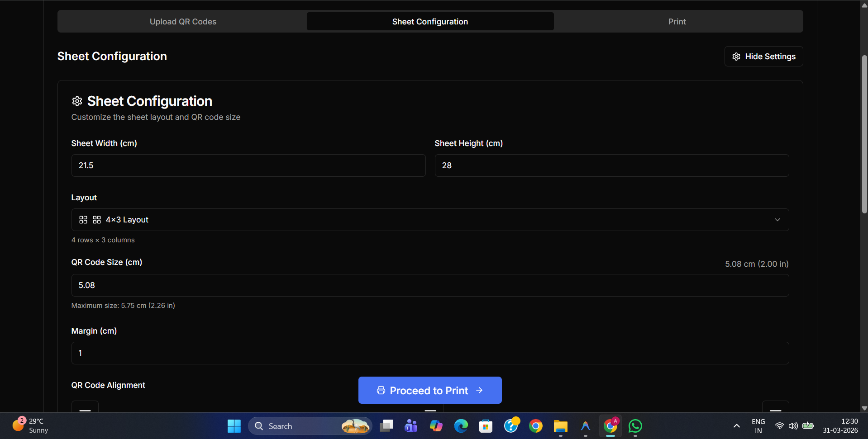Switch to the Upload QR Codes tab
The image size is (868, 439).
coord(183,22)
